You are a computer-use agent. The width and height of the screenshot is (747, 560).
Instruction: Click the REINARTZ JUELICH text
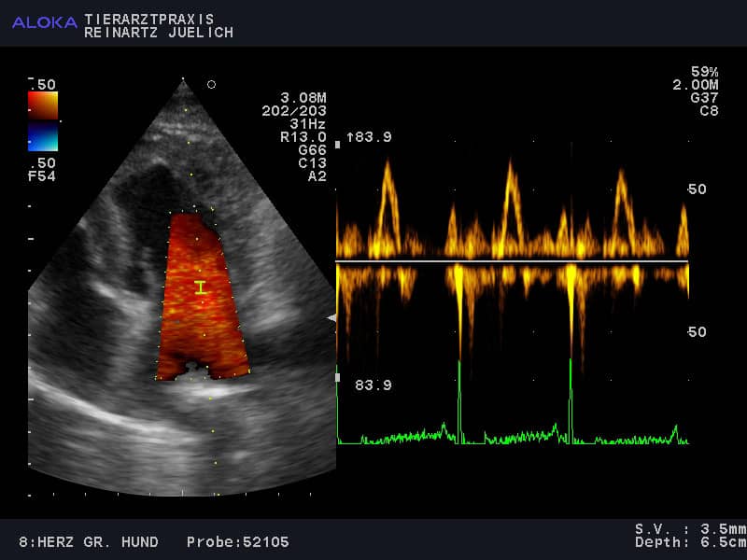pos(159,33)
